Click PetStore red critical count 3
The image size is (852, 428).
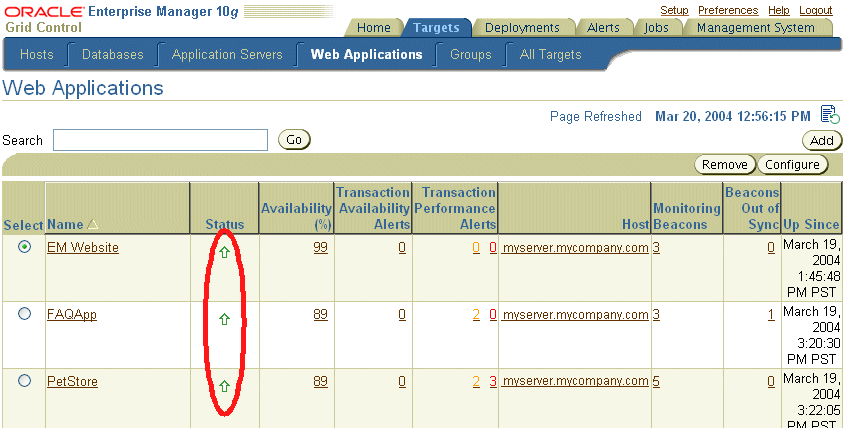[493, 381]
